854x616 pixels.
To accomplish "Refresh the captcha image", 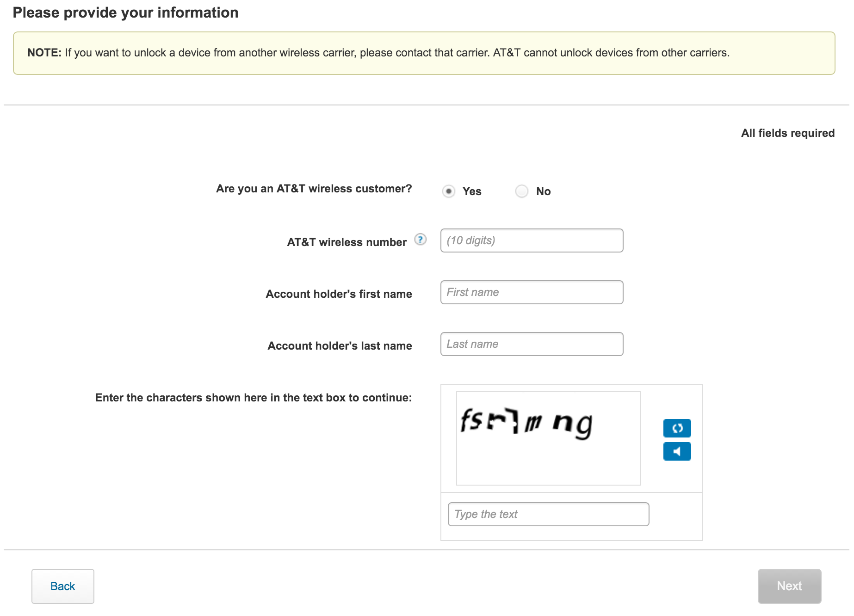I will pos(677,428).
